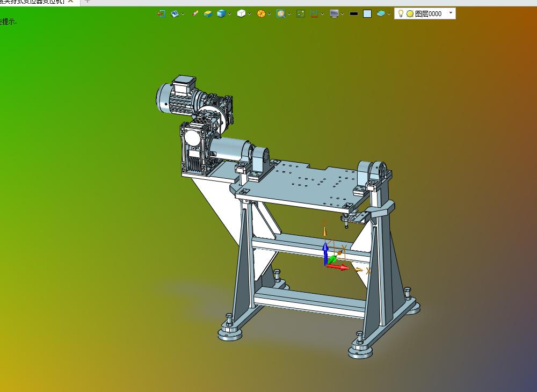The width and height of the screenshot is (537, 392).
Task: Toggle the light bulb layer visibility icon
Action: point(401,13)
